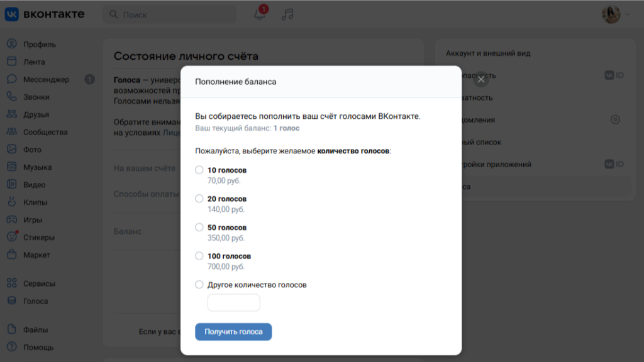
Task: Select Другое количество голосов radio option
Action: pos(199,285)
